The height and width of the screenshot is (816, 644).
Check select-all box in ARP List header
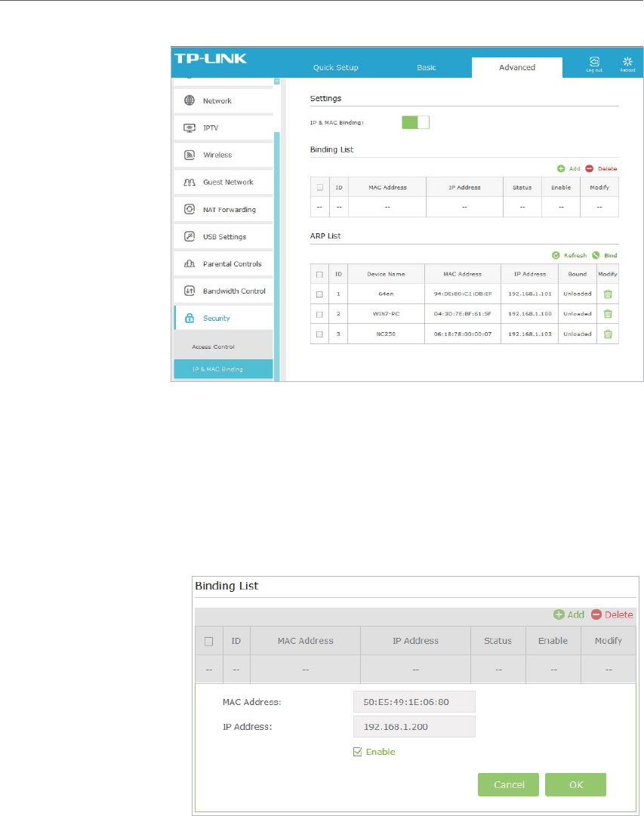(319, 274)
